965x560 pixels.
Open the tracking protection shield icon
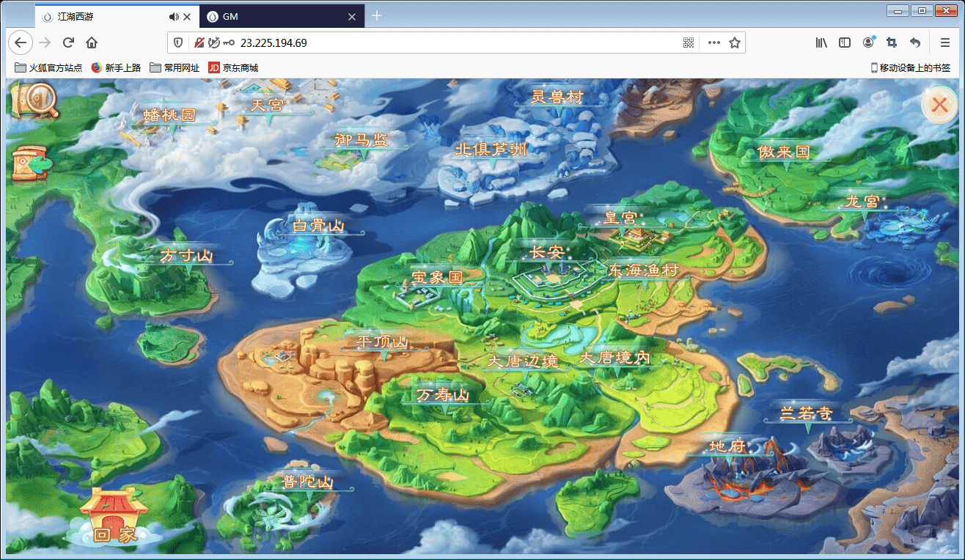[179, 43]
